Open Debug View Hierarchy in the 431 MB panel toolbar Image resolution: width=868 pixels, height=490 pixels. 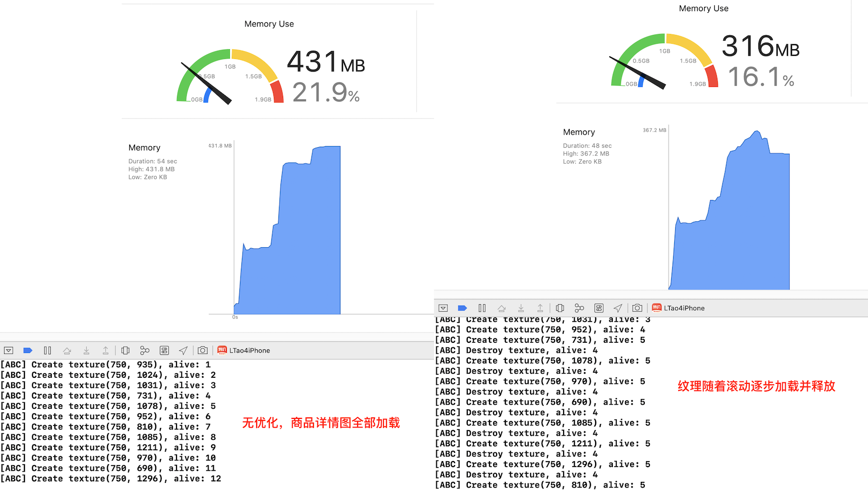tap(125, 350)
